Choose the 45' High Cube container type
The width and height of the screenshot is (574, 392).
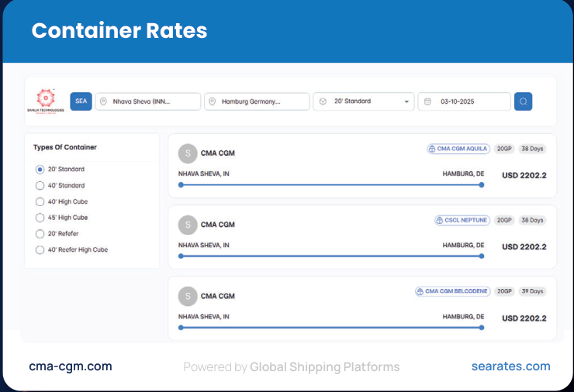pyautogui.click(x=40, y=218)
